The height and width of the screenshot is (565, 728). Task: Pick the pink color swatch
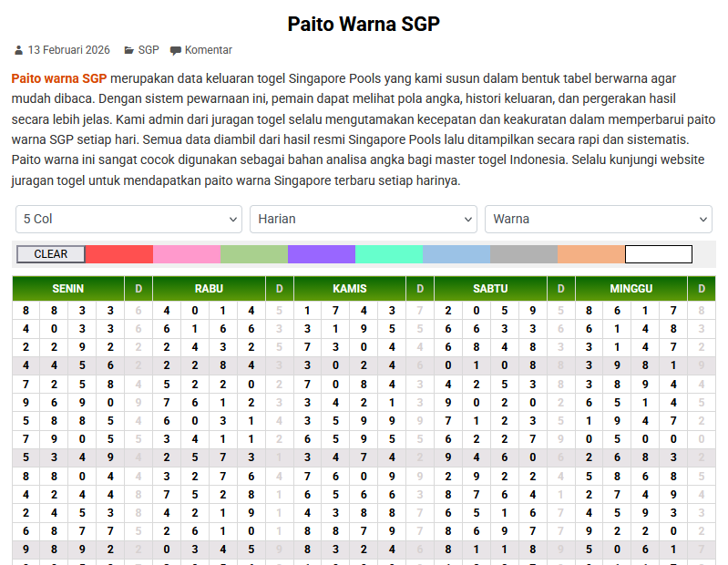(x=187, y=254)
